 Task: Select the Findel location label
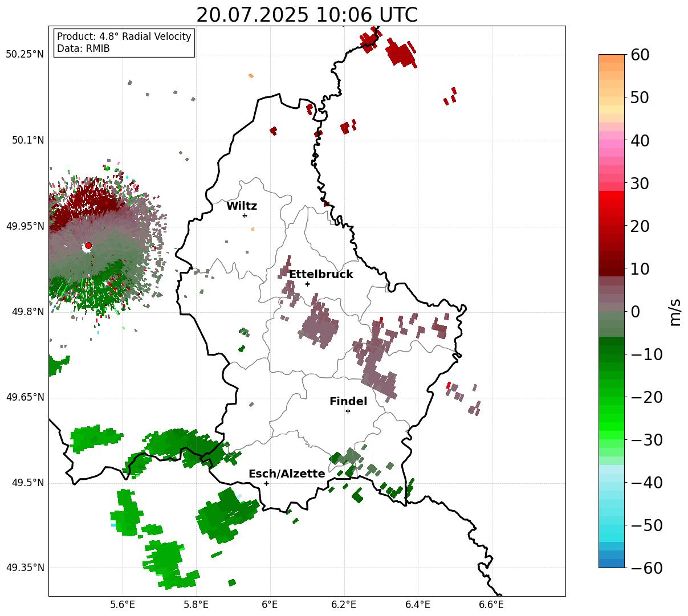coord(348,402)
